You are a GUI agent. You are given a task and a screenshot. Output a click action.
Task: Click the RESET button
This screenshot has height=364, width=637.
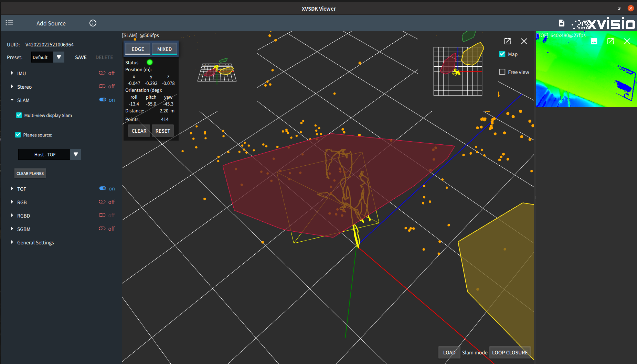pyautogui.click(x=163, y=131)
